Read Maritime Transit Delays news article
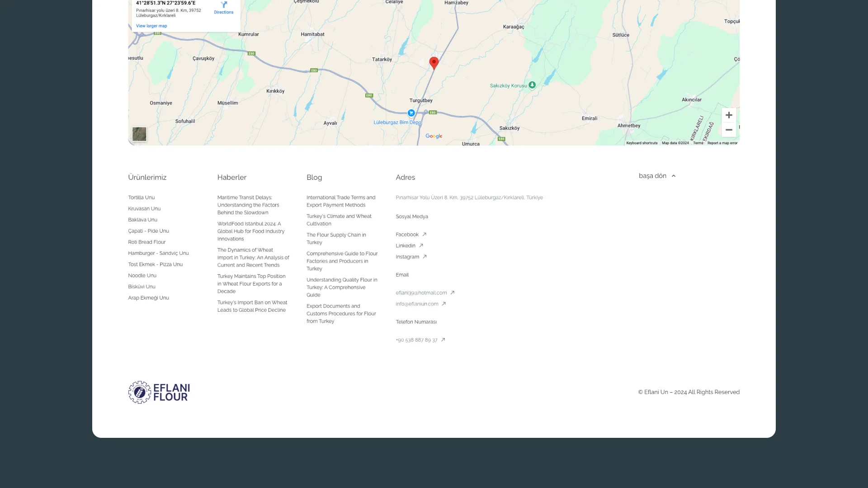Viewport: 868px width, 488px height. 248,205
